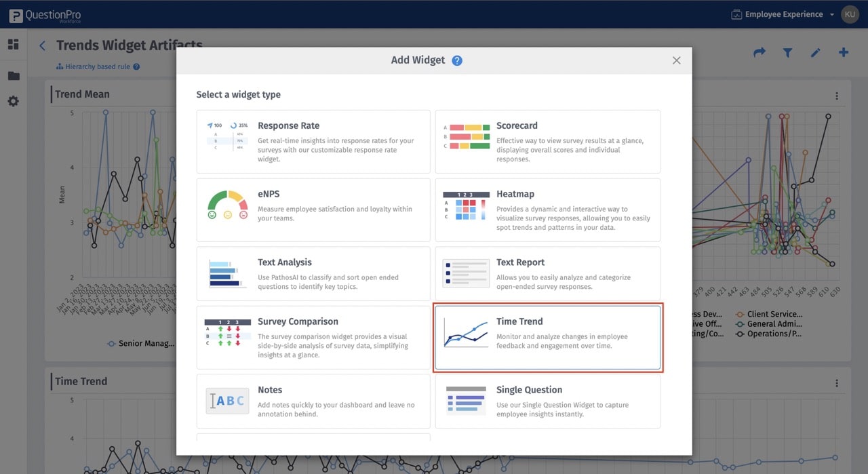This screenshot has height=474, width=868.
Task: Go back using the left chevron arrow
Action: coord(43,45)
